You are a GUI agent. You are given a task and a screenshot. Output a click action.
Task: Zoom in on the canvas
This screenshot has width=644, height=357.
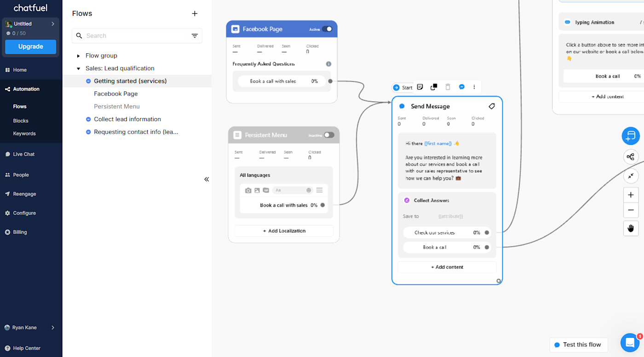pyautogui.click(x=631, y=195)
